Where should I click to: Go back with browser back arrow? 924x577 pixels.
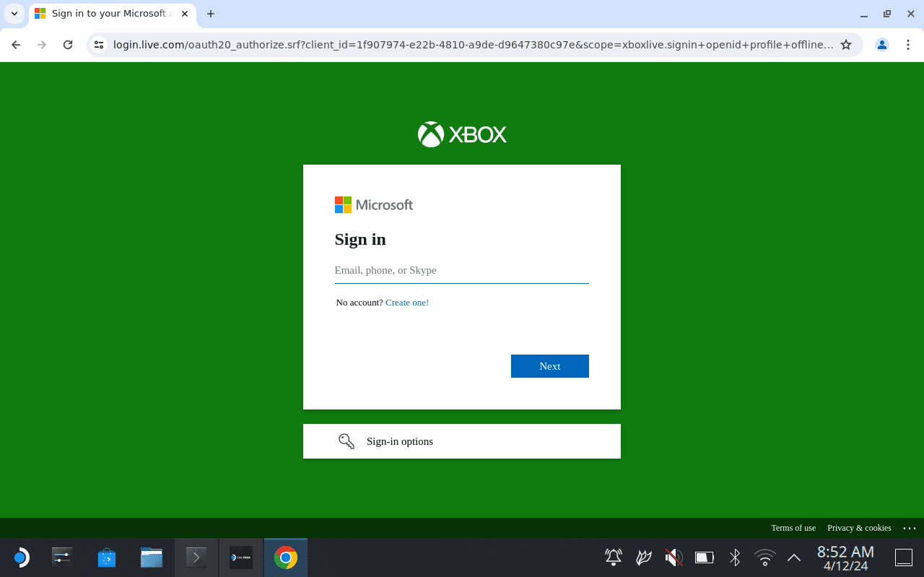coord(16,45)
